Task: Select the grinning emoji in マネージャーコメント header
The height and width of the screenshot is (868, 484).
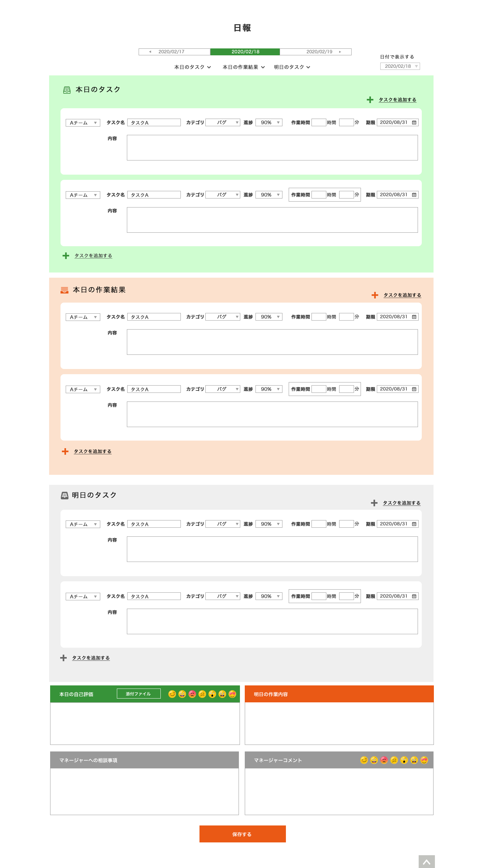Action: click(374, 760)
